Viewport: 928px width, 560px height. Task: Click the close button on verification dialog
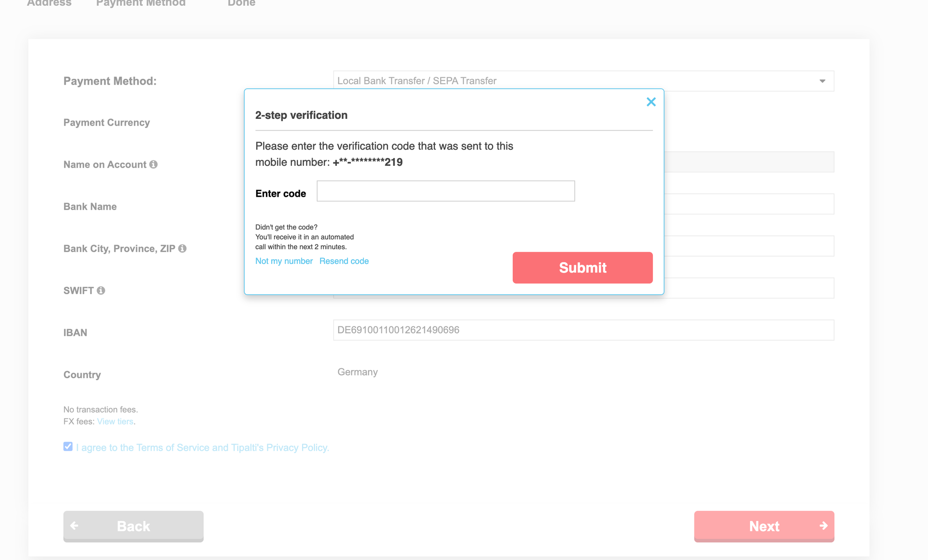point(651,102)
